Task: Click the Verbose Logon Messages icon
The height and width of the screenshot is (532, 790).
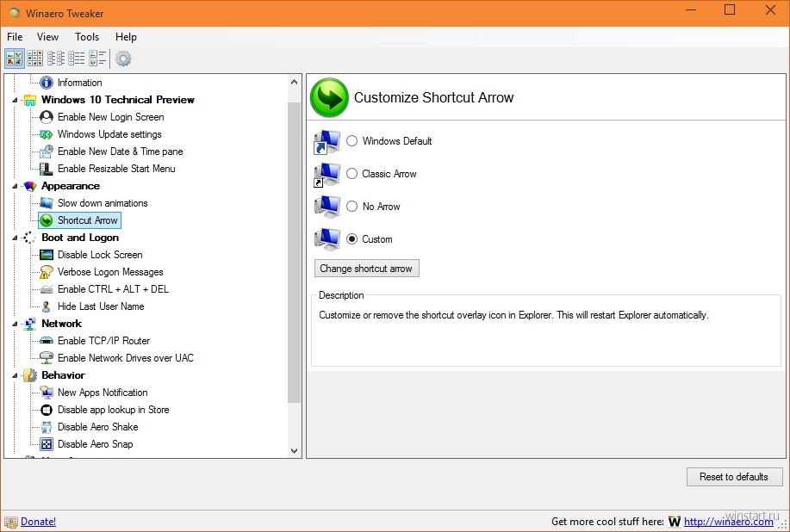Action: pyautogui.click(x=47, y=272)
